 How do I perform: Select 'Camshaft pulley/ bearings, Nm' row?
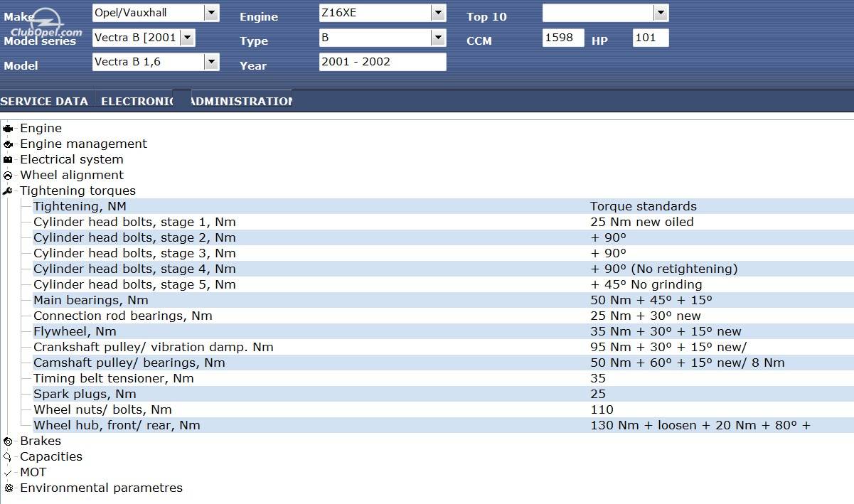pyautogui.click(x=443, y=363)
